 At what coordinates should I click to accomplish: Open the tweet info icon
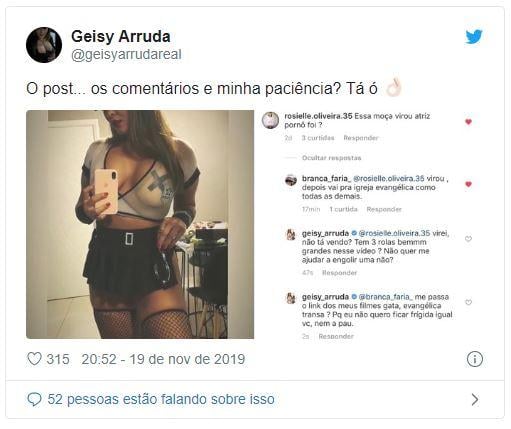(x=474, y=359)
